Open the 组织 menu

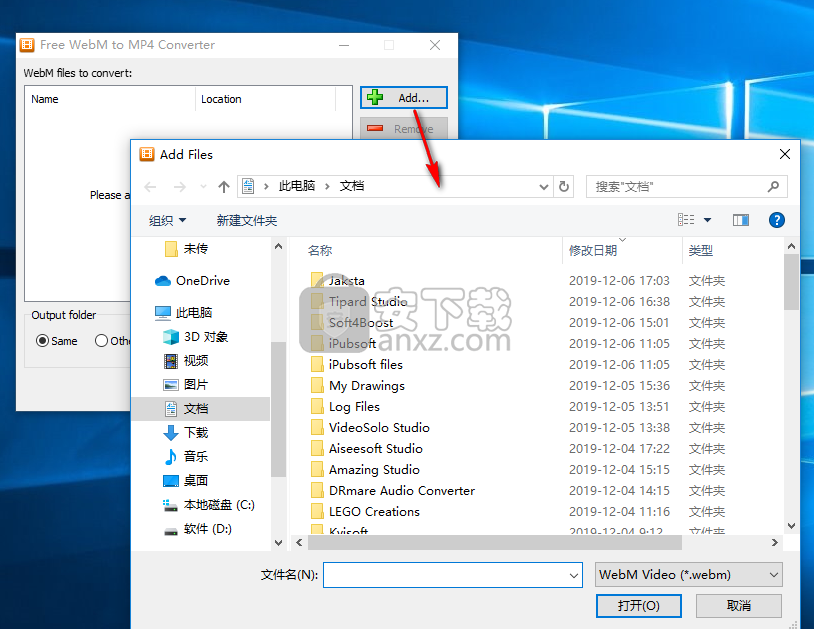tap(167, 221)
